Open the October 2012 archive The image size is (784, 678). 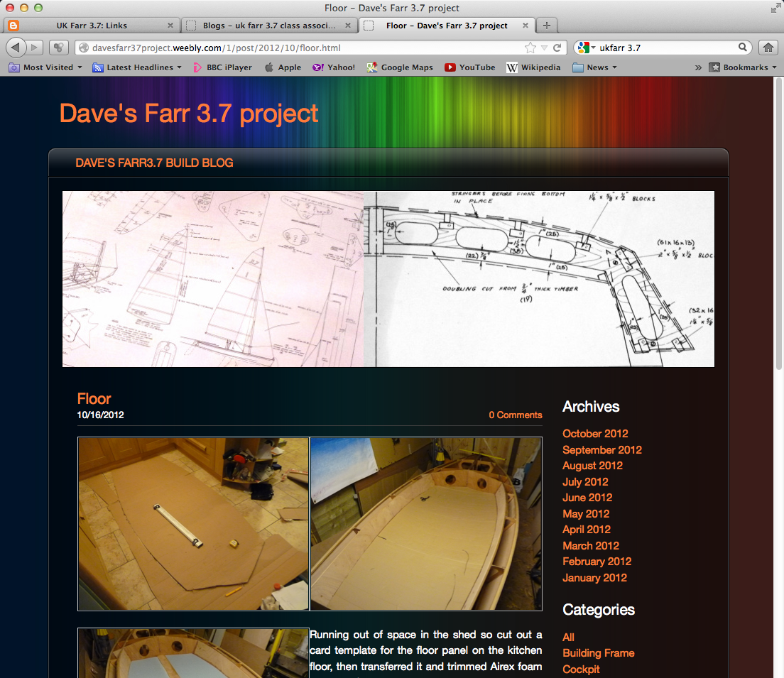595,434
